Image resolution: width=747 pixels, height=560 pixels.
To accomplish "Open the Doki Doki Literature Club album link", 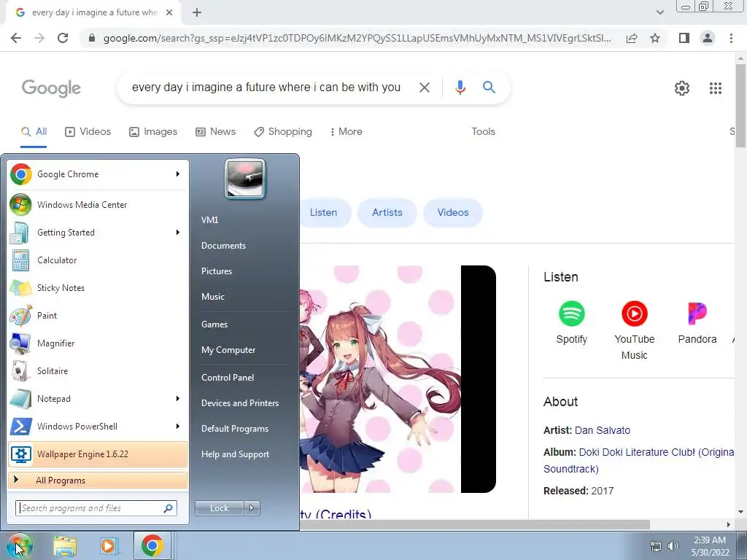I will click(x=638, y=461).
